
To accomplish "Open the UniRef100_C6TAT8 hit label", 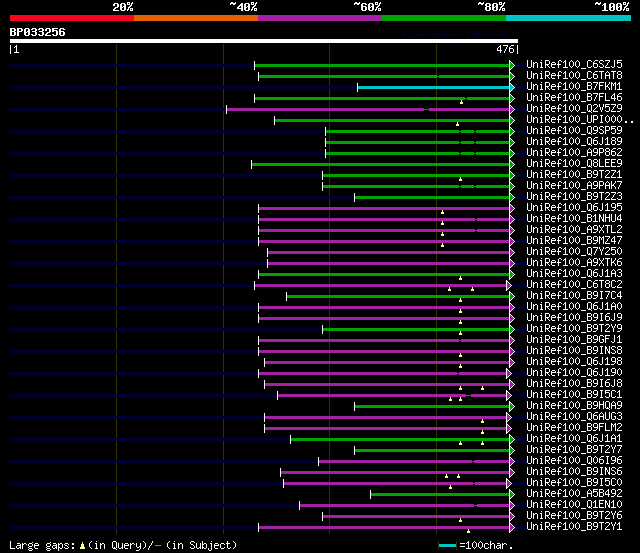I will 574,76.
